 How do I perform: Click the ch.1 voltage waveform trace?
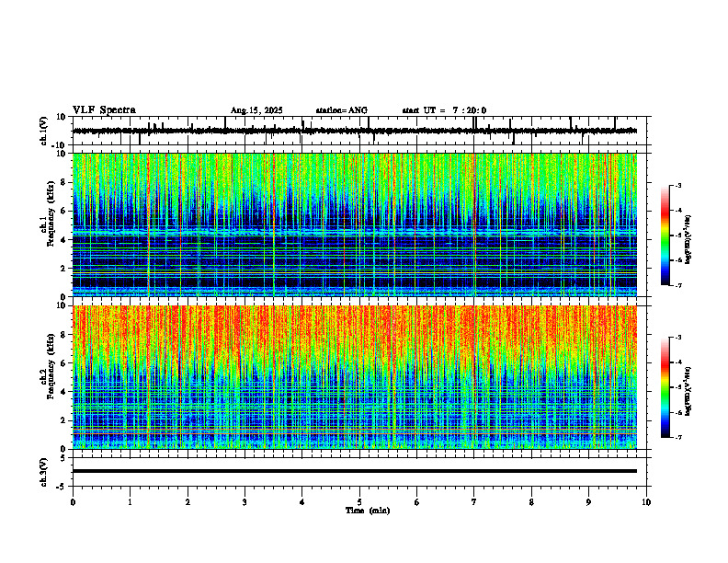[355, 131]
